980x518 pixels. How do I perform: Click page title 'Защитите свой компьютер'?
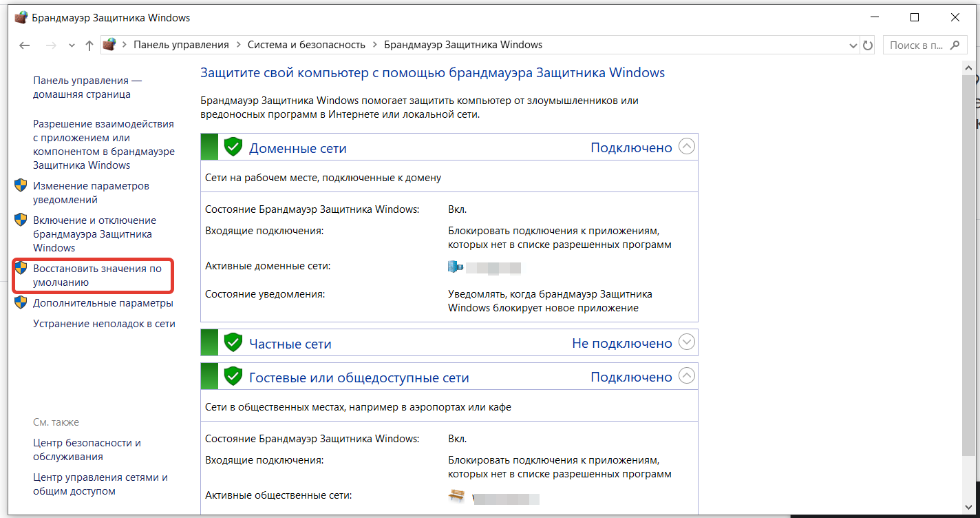click(x=432, y=72)
